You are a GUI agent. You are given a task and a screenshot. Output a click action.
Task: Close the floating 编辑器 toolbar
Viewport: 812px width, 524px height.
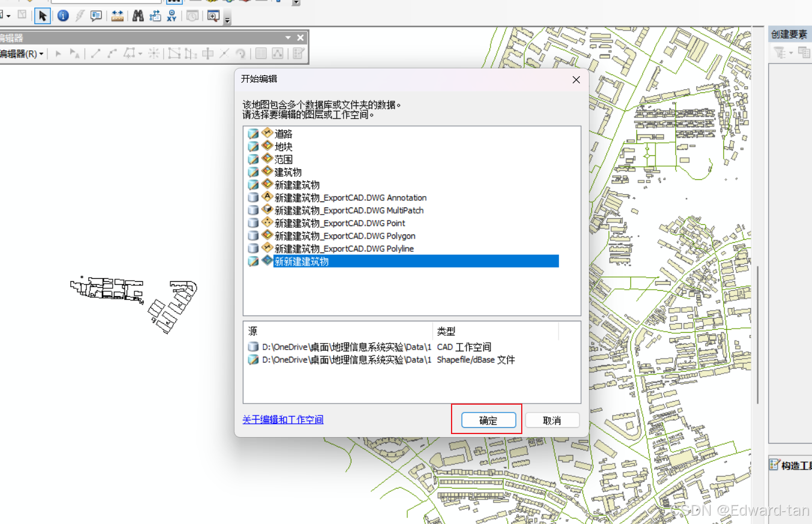click(x=300, y=38)
